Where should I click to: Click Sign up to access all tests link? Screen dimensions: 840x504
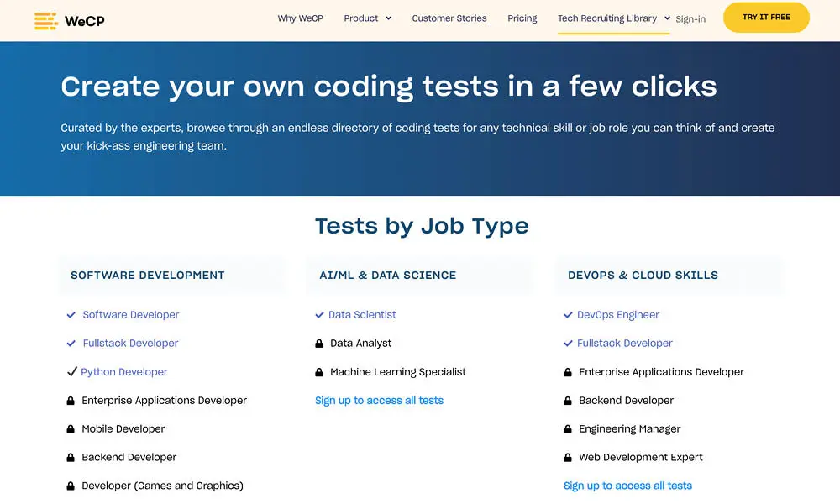pos(379,401)
